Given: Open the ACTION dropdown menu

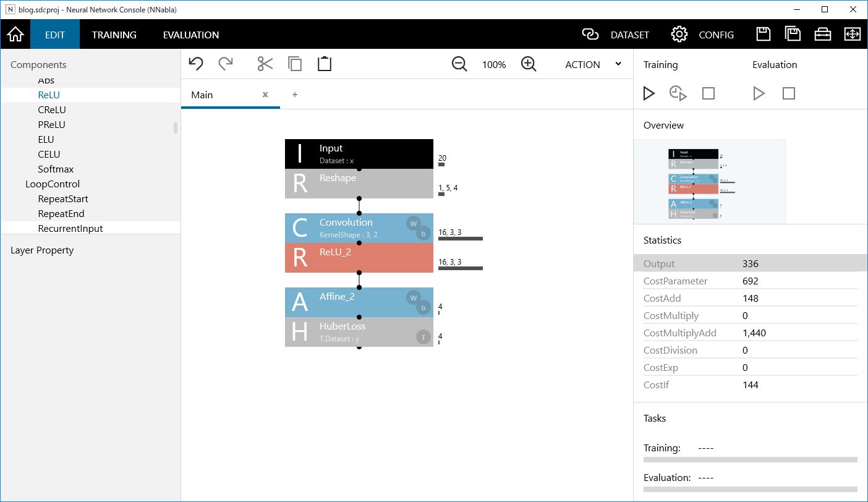Looking at the screenshot, I should pyautogui.click(x=592, y=64).
